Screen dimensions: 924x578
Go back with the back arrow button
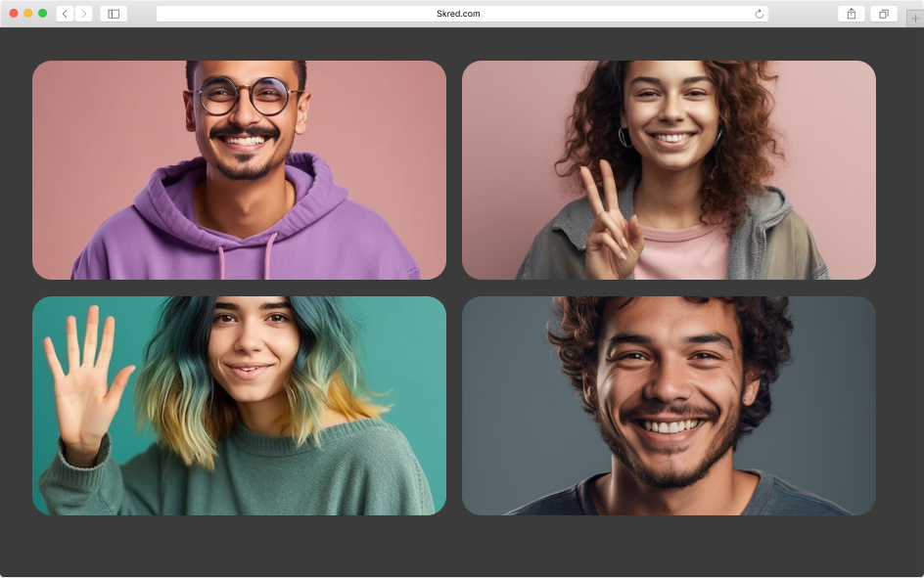[x=65, y=14]
